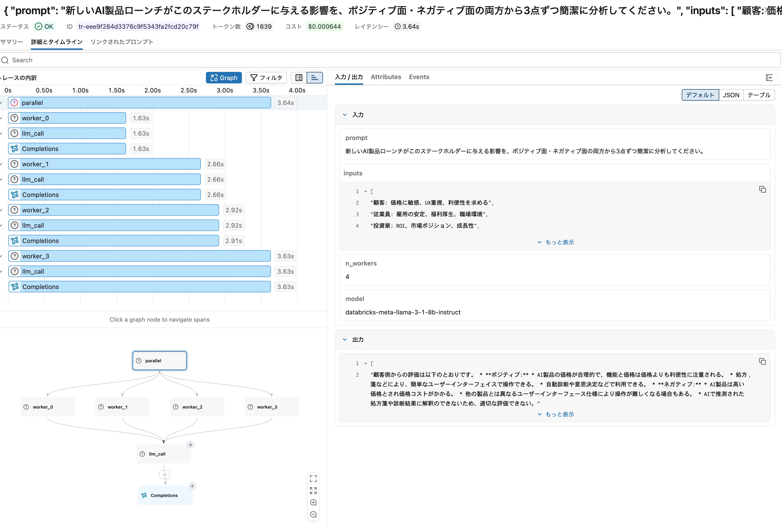782x532 pixels.
Task: Open the リンクされたプロンプト tab
Action: [122, 42]
